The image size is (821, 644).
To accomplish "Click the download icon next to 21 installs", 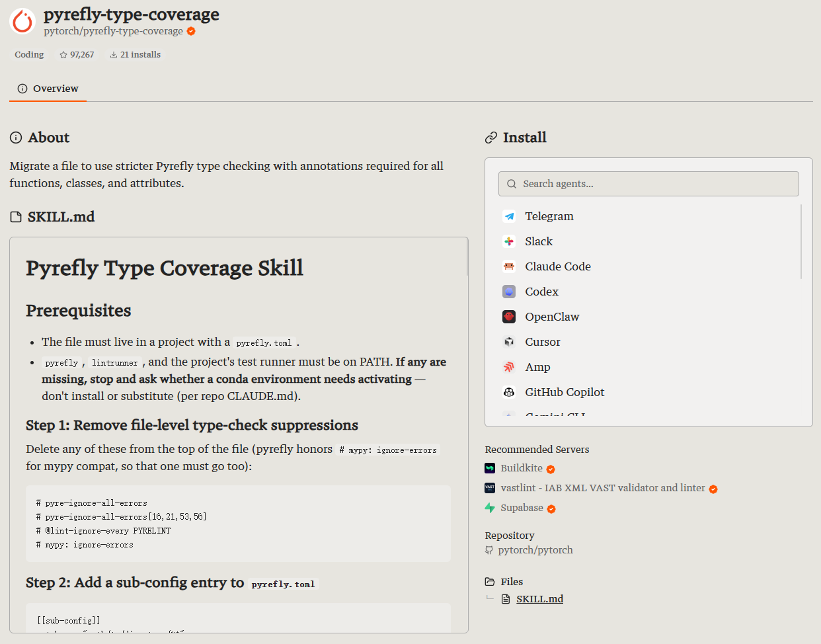I will click(114, 55).
